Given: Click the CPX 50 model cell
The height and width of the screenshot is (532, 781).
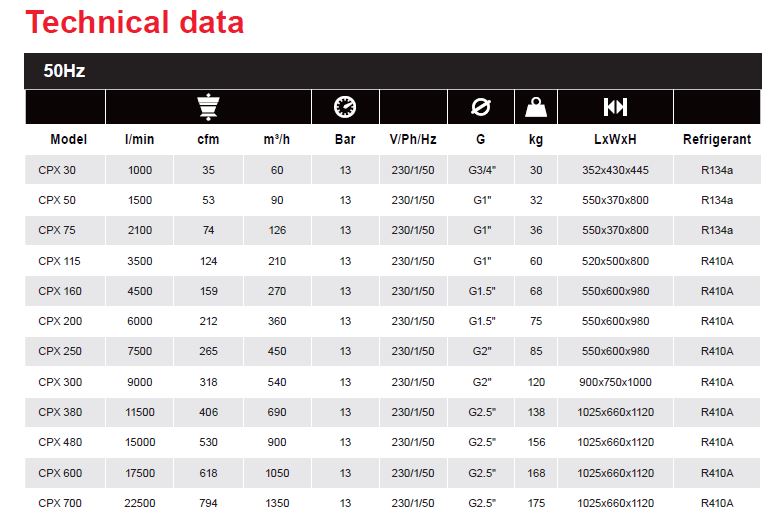Looking at the screenshot, I should coord(57,200).
